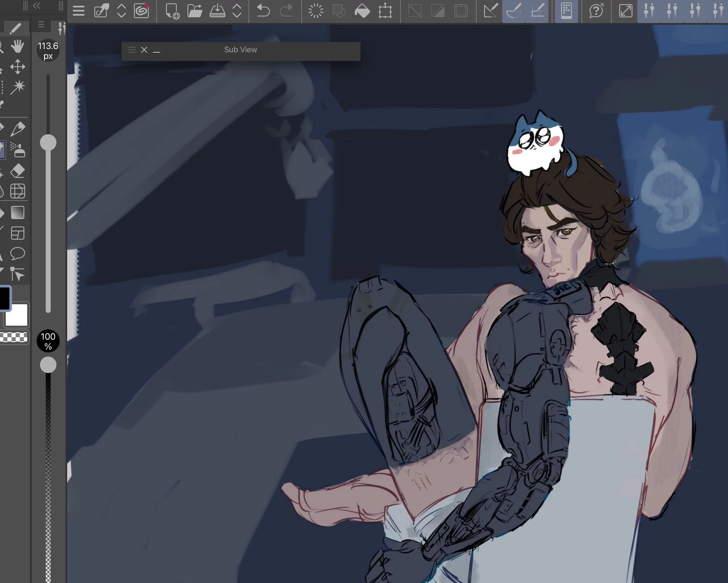
Task: Close the Sub View panel
Action: (144, 50)
